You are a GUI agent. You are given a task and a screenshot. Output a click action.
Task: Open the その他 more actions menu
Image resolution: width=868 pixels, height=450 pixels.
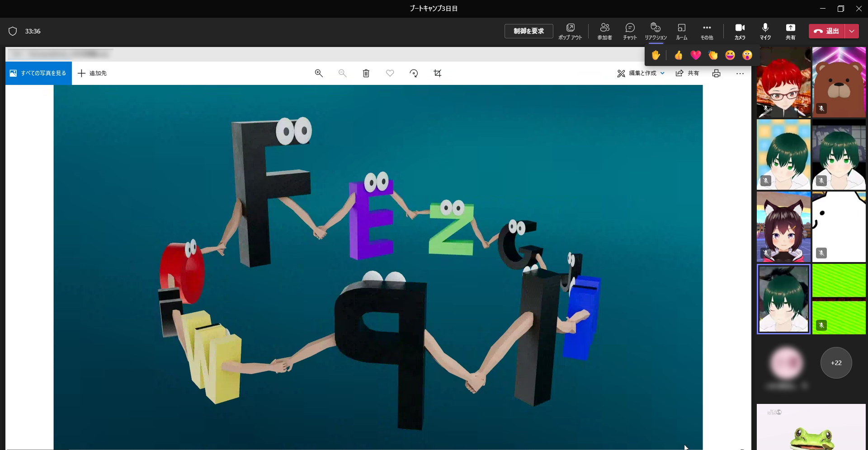(707, 32)
